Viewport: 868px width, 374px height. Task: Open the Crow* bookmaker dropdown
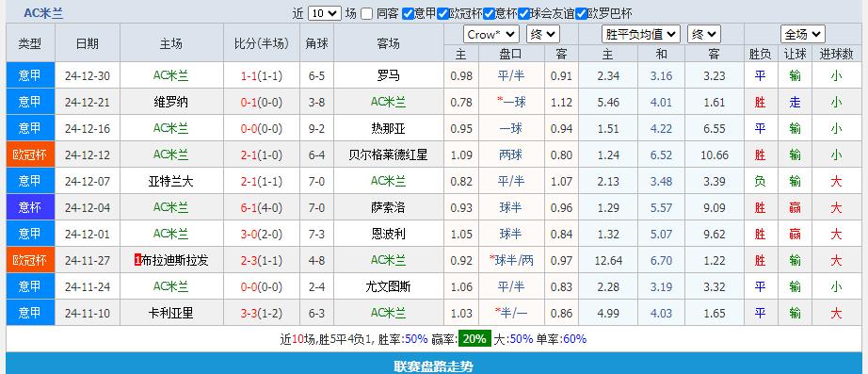click(491, 34)
